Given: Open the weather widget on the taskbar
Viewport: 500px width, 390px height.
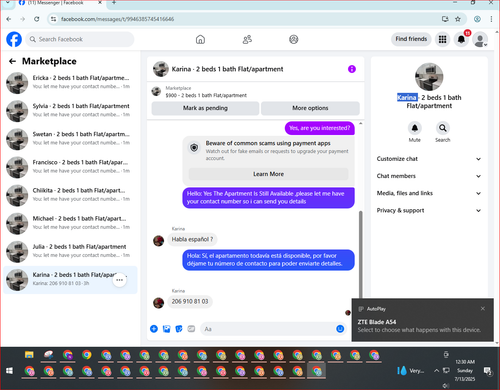Looking at the screenshot, I should point(411,370).
